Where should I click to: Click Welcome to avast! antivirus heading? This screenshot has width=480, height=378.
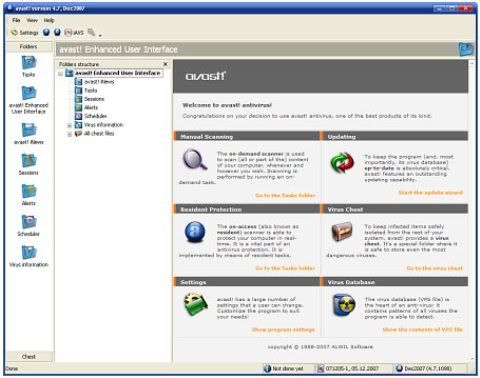click(227, 105)
